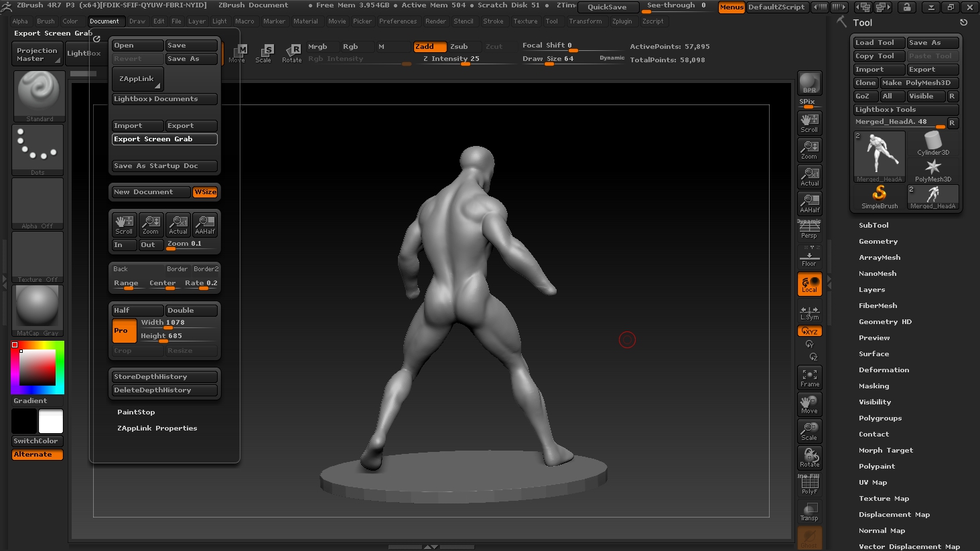Toggle L.Sym local symmetry
The width and height of the screenshot is (980, 551).
point(809,313)
